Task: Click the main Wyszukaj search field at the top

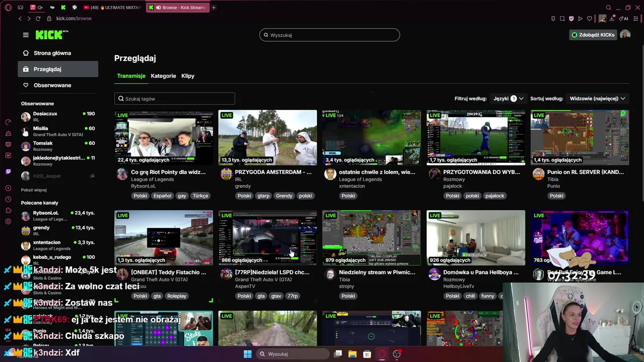Action: click(330, 35)
